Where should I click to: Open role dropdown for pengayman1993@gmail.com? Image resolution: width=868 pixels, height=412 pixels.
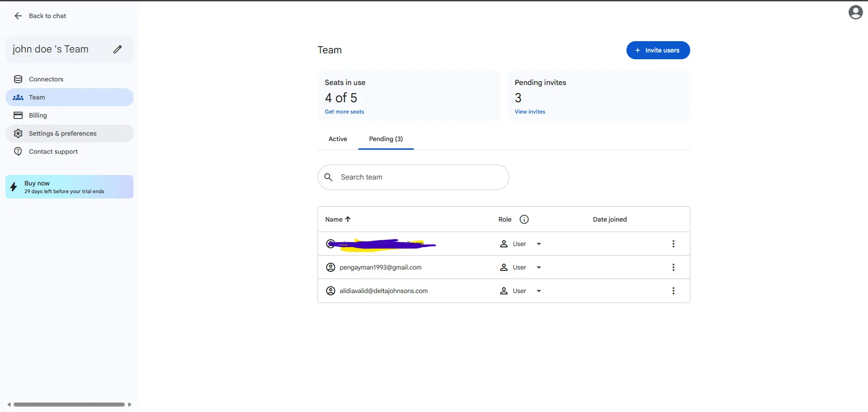tap(539, 268)
